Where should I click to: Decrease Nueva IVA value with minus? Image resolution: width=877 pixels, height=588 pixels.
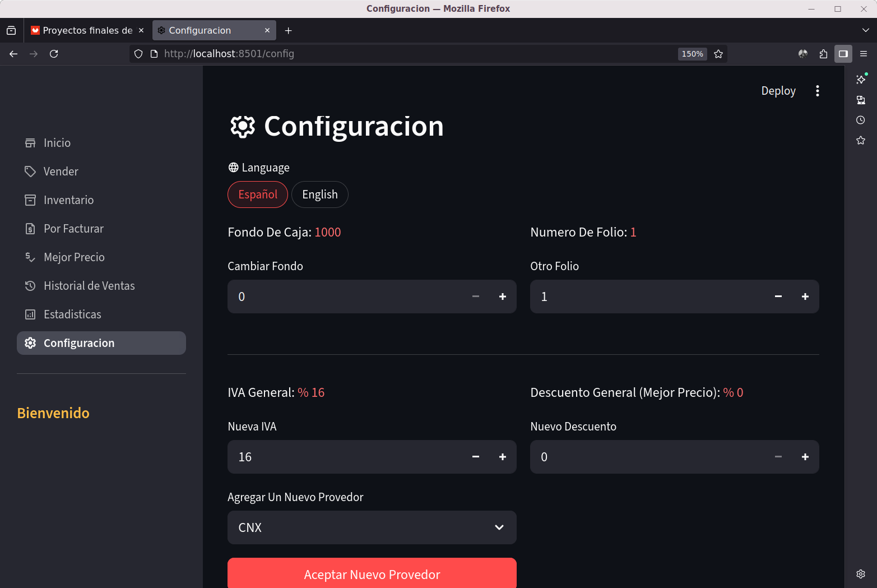click(x=475, y=457)
